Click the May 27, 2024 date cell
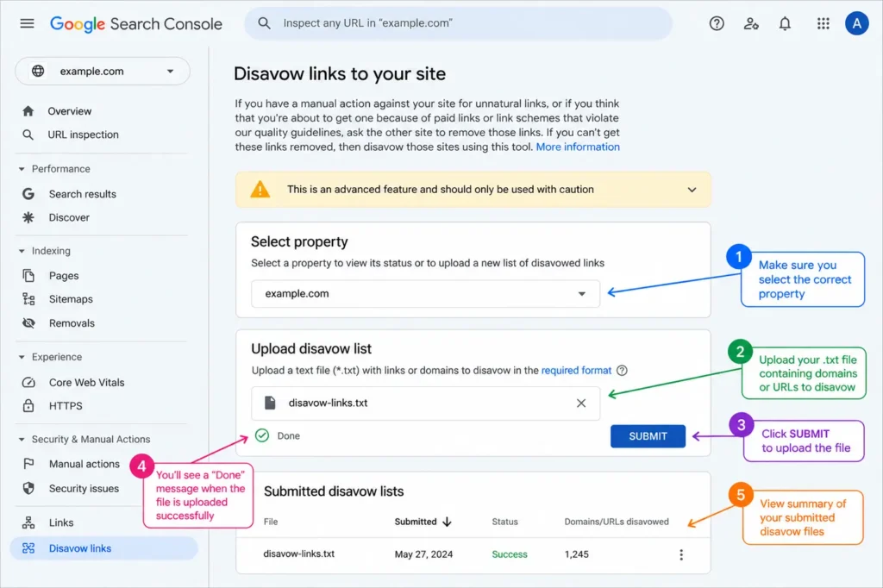883x588 pixels. [x=423, y=554]
